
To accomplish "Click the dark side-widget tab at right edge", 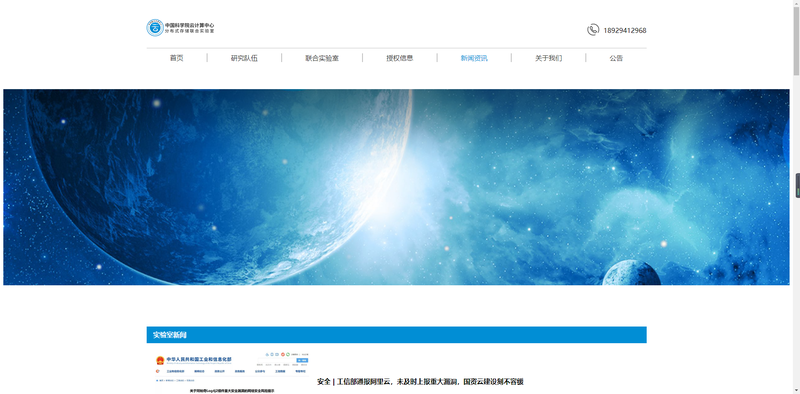I will (797, 185).
